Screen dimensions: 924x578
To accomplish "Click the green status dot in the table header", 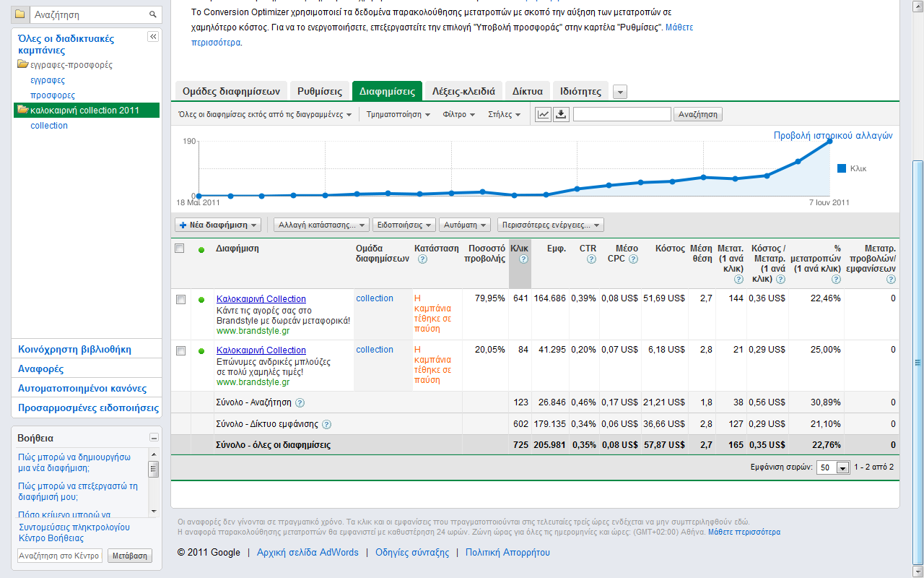I will pyautogui.click(x=201, y=250).
